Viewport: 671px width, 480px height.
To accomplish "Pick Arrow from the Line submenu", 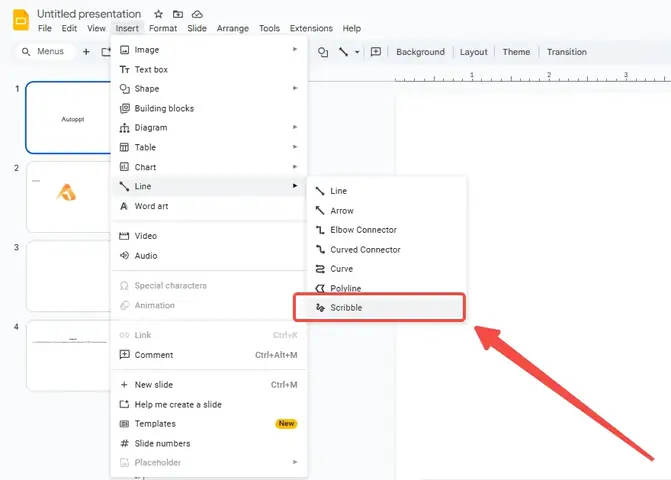I will (386, 210).
